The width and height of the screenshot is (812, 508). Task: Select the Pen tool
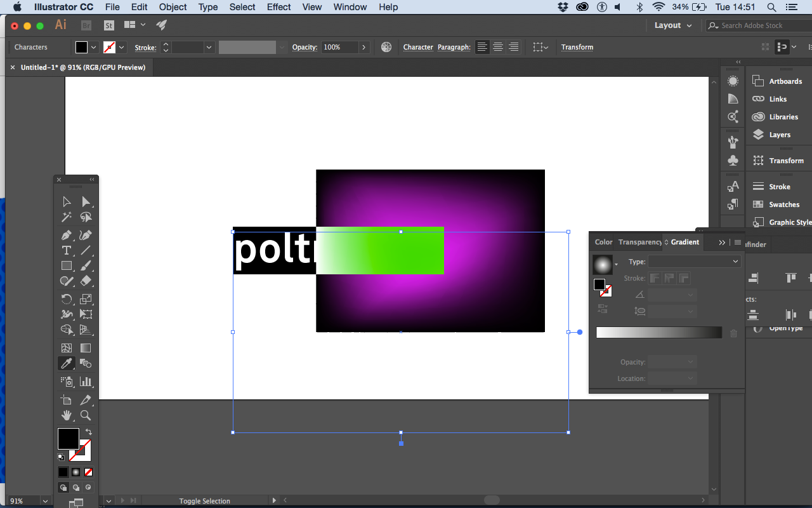[x=67, y=235]
